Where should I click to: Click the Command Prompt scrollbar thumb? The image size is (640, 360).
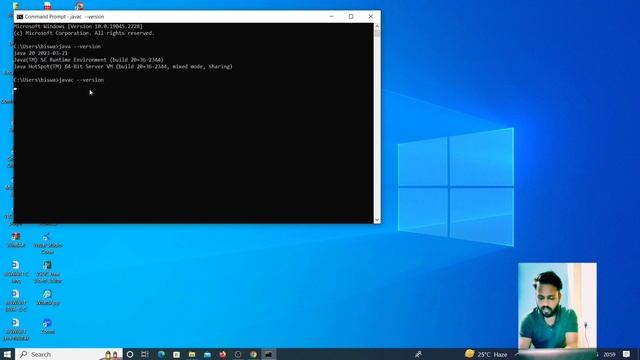pos(377,34)
